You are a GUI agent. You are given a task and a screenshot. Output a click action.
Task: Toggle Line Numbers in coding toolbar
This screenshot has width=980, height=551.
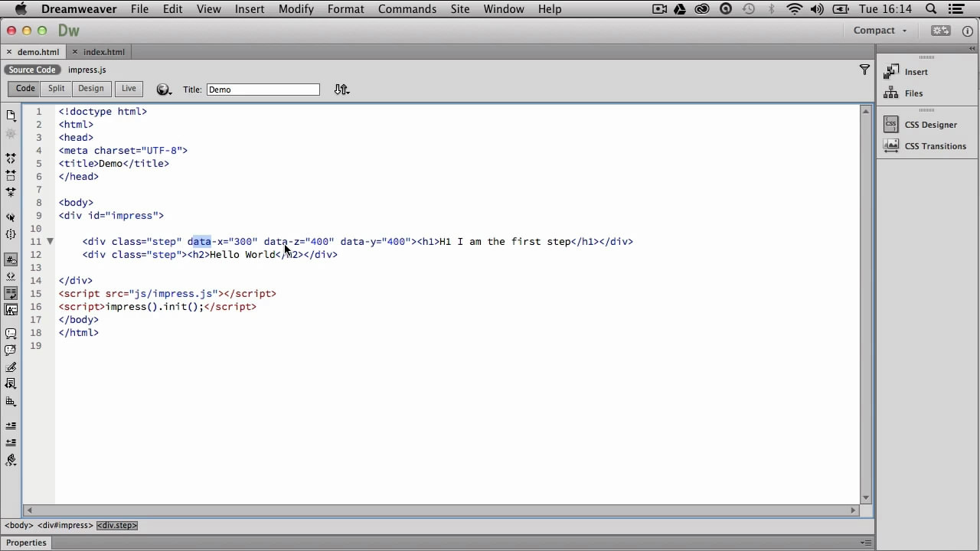click(x=11, y=260)
